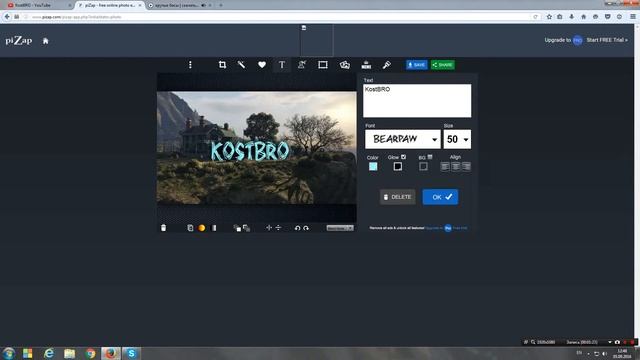The width and height of the screenshot is (640, 360).
Task: Open Google Chrome from the taskbar
Action: coord(91,353)
